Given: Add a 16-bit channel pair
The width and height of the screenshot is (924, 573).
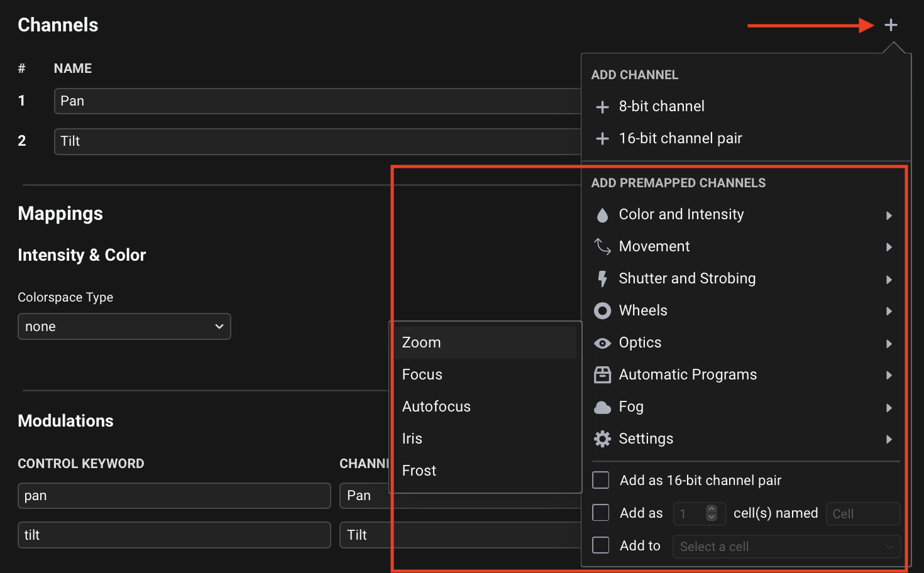Looking at the screenshot, I should [x=680, y=139].
